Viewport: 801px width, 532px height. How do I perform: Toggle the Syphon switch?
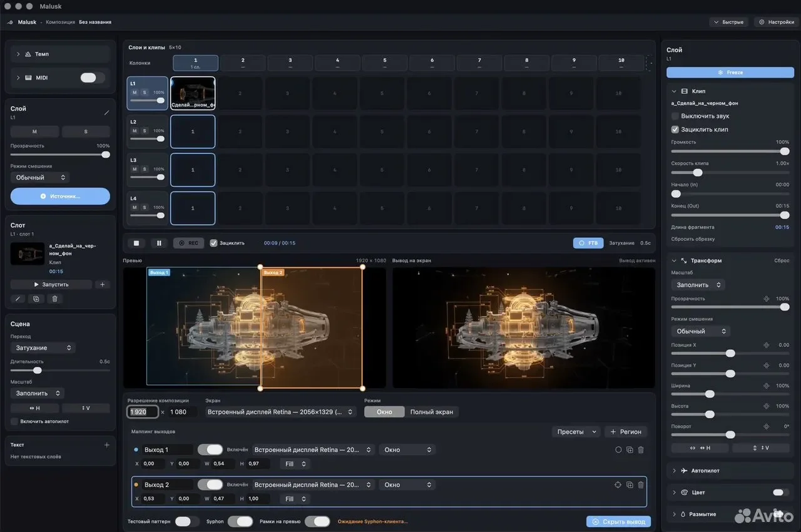tap(240, 521)
